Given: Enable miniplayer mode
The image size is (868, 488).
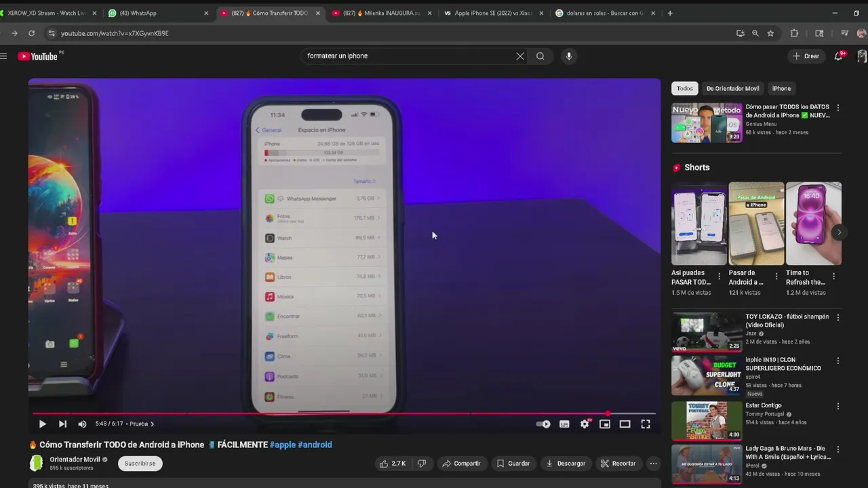Looking at the screenshot, I should click(605, 424).
